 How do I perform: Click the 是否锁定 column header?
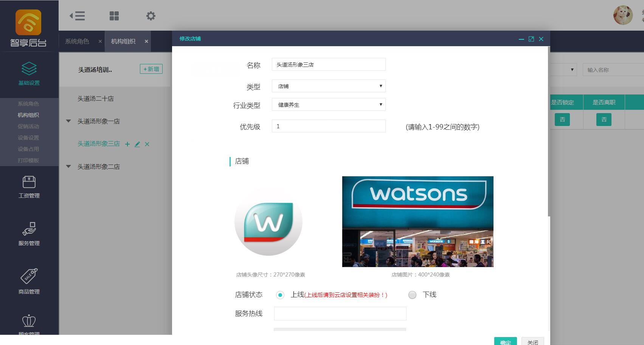562,102
